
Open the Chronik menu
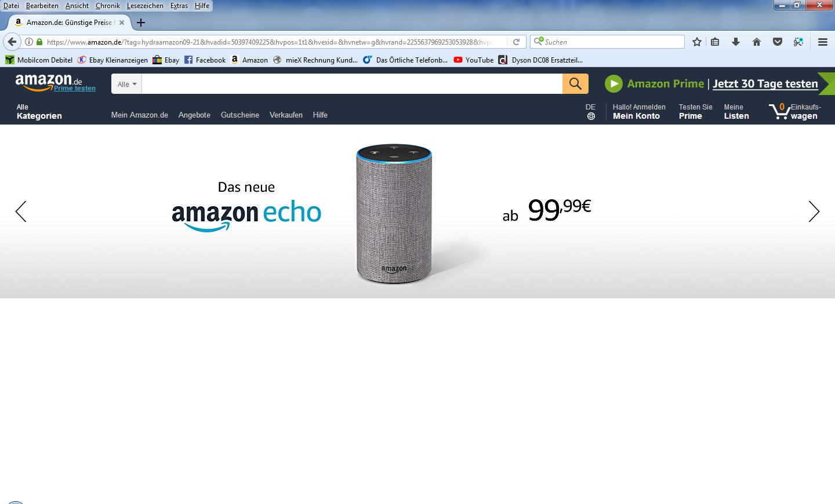pyautogui.click(x=108, y=6)
